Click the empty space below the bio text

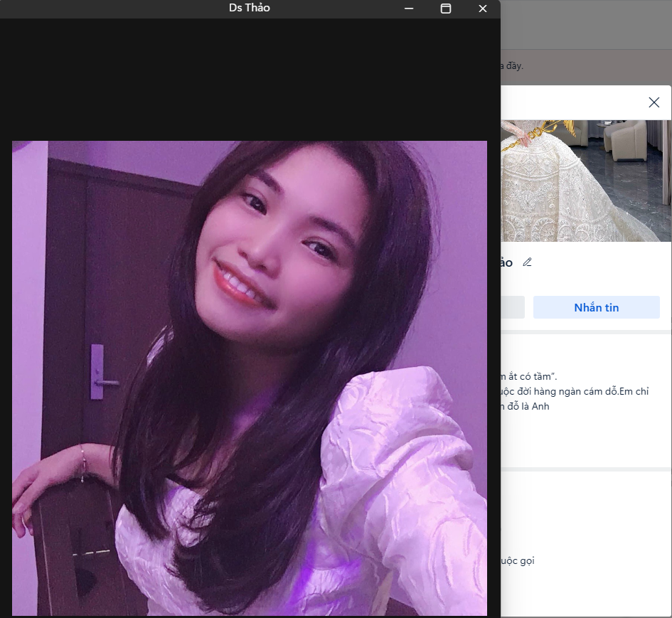(x=583, y=441)
